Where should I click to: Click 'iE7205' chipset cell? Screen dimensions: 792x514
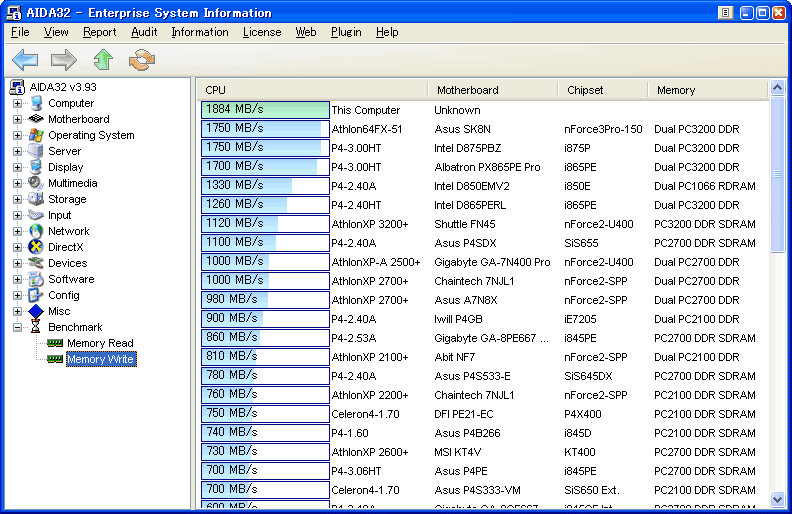(580, 319)
